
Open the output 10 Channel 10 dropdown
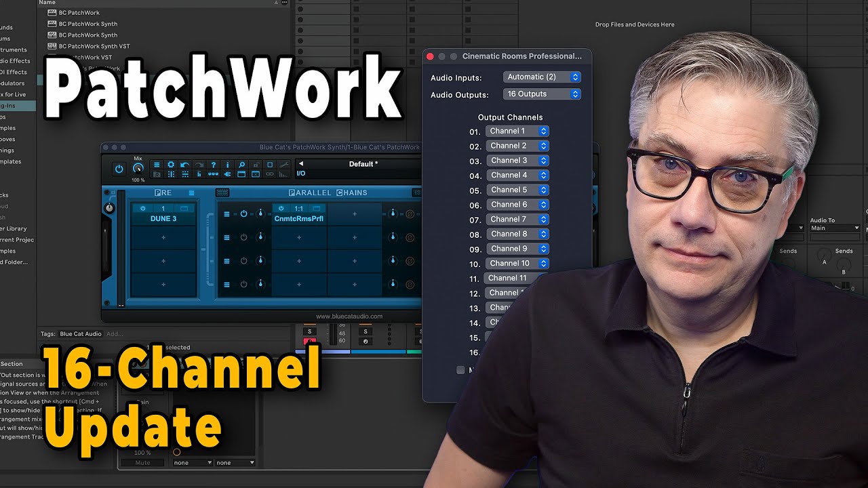tap(517, 263)
